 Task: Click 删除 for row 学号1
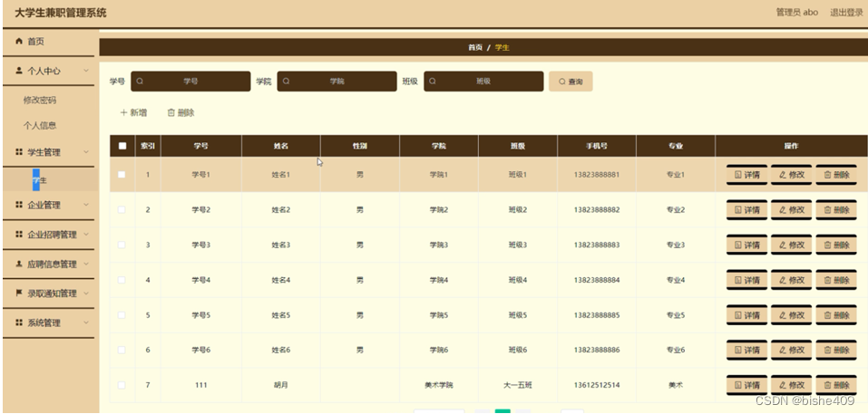[x=836, y=175]
